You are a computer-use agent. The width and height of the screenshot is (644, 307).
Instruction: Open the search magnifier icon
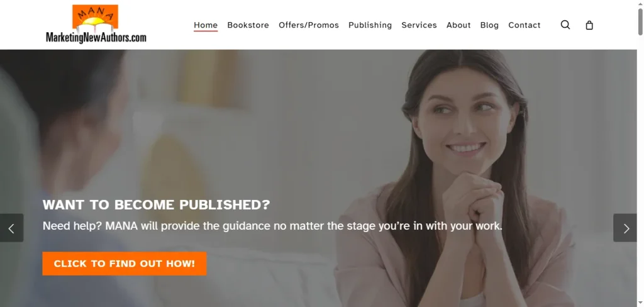coord(565,25)
